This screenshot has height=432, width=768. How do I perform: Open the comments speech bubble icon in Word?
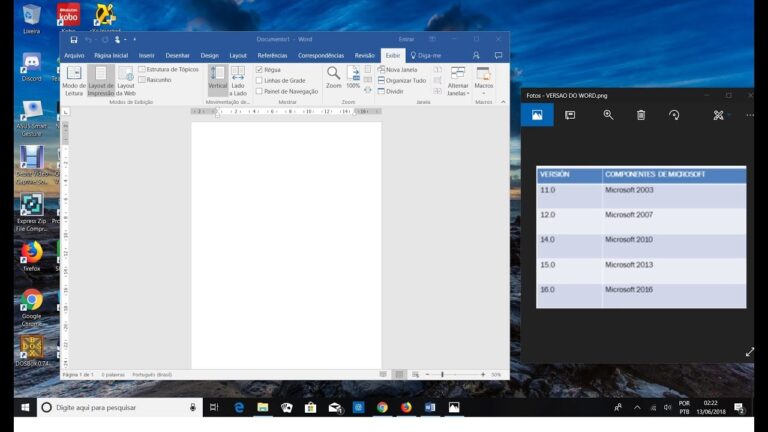[498, 55]
